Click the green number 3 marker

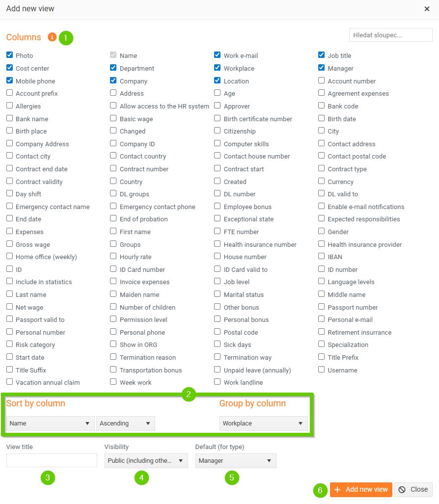pos(48,477)
